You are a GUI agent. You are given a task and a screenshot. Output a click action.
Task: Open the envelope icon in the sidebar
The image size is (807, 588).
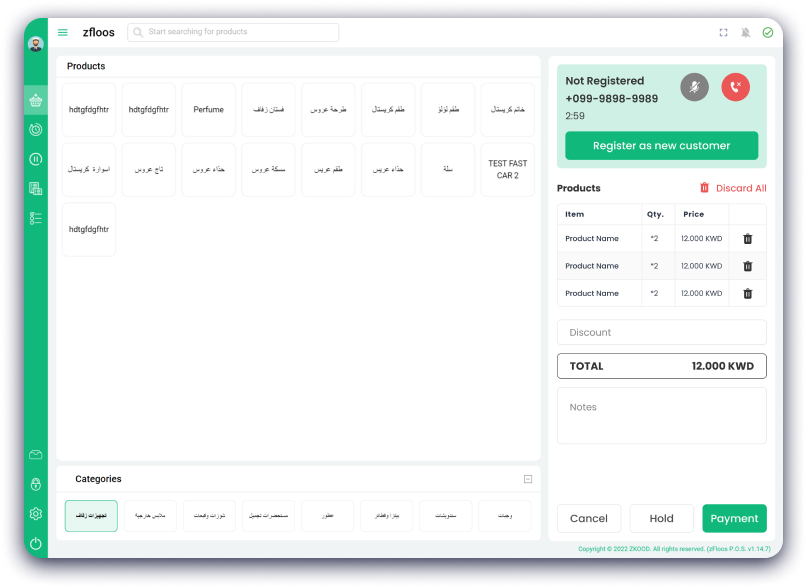pyautogui.click(x=36, y=455)
